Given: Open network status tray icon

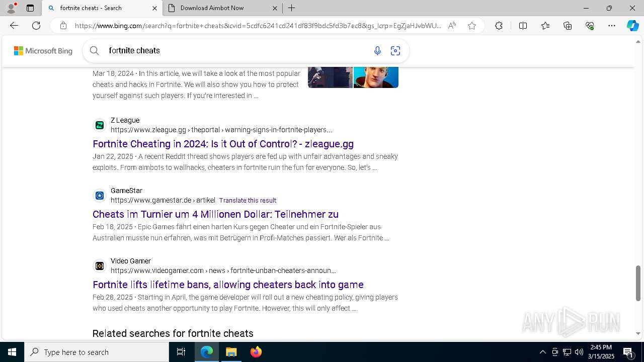Looking at the screenshot, I should (x=567, y=352).
